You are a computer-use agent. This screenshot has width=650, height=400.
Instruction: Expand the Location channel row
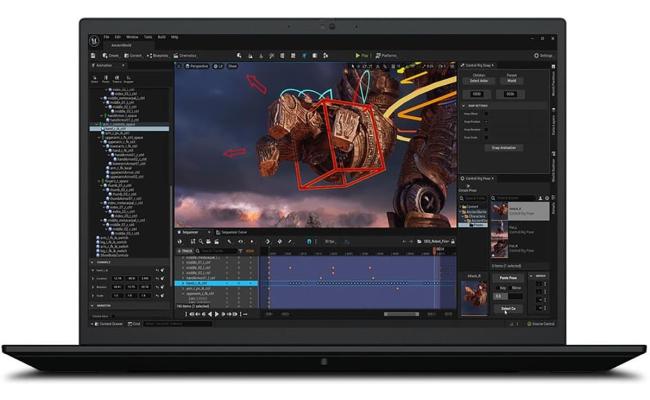click(93, 279)
